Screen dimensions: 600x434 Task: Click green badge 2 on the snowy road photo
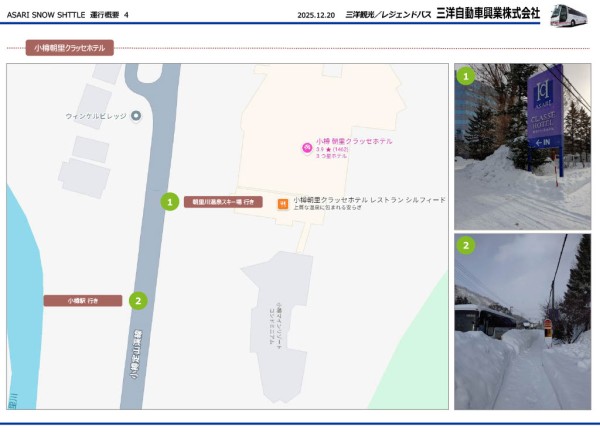(x=465, y=245)
